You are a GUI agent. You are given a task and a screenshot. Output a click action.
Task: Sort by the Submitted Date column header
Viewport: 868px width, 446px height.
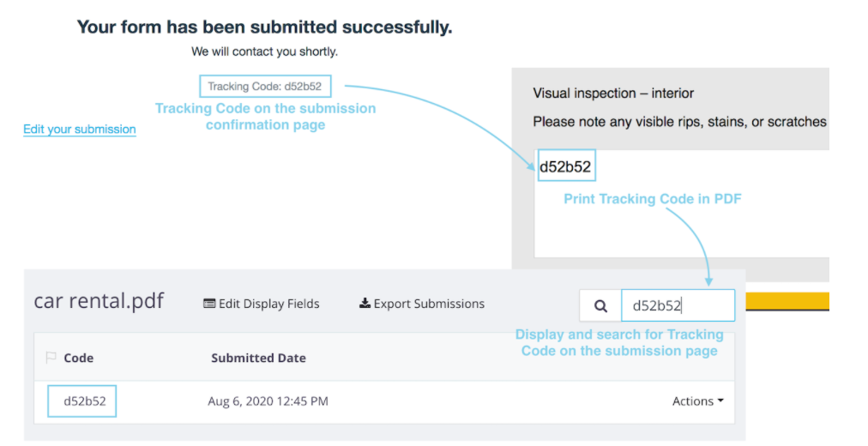(258, 358)
